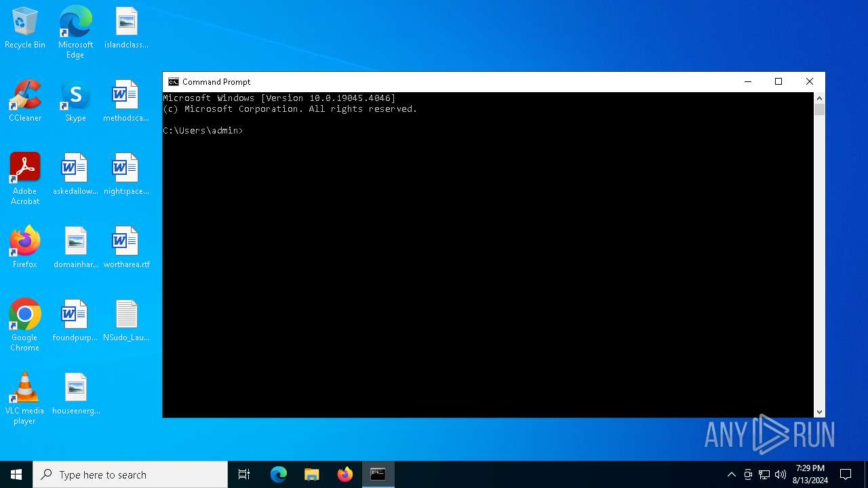The height and width of the screenshot is (488, 868).
Task: Launch the Google Chrome desktop shortcut
Action: pyautogui.click(x=25, y=325)
